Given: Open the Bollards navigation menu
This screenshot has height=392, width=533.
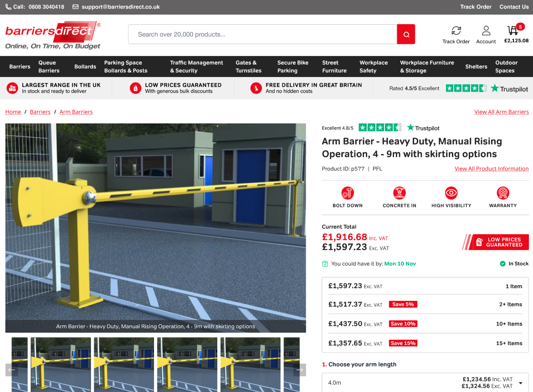Looking at the screenshot, I should pos(85,66).
